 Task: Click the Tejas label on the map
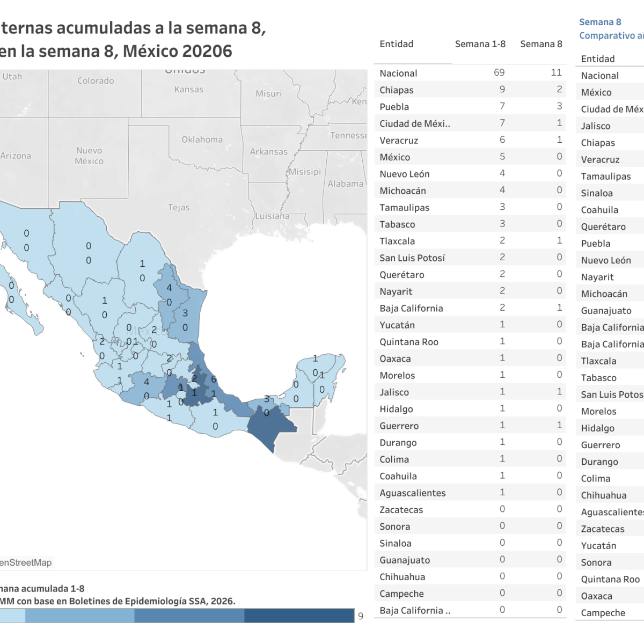(x=179, y=208)
